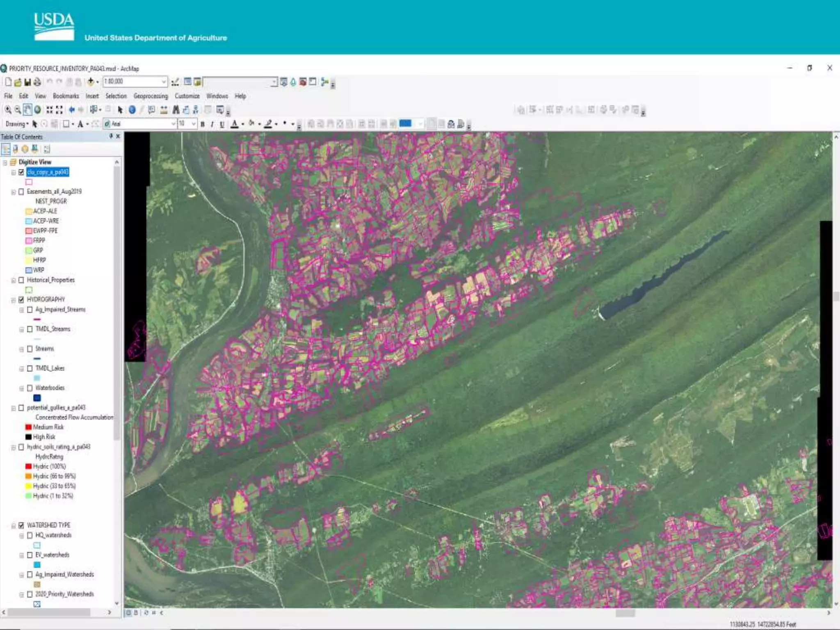The width and height of the screenshot is (840, 630).
Task: Open the font size dropdown
Action: tap(193, 123)
